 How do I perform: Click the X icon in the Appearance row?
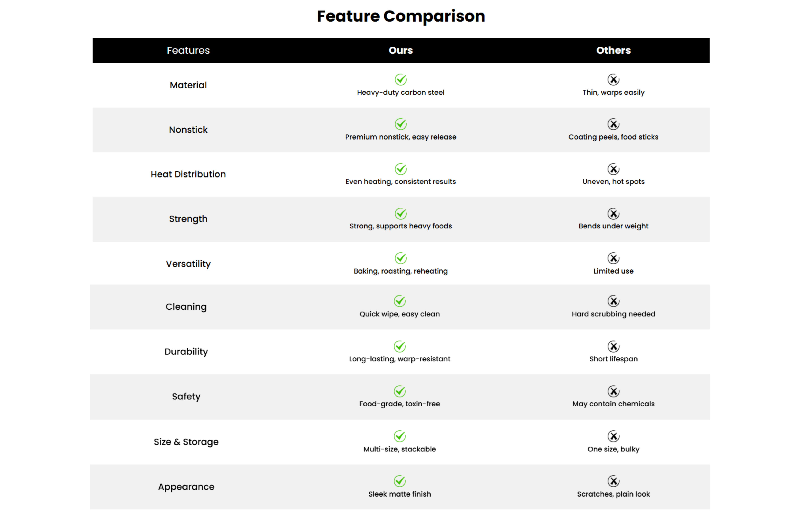pyautogui.click(x=613, y=481)
